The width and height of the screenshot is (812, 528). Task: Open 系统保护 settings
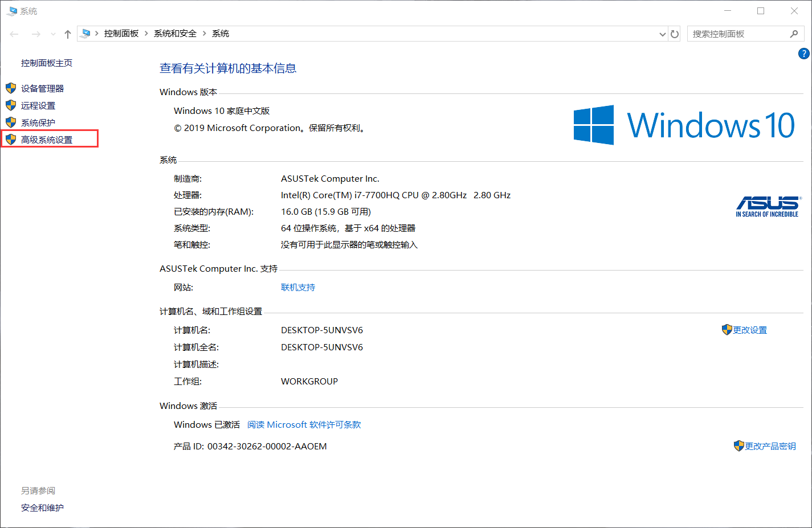[x=38, y=122]
